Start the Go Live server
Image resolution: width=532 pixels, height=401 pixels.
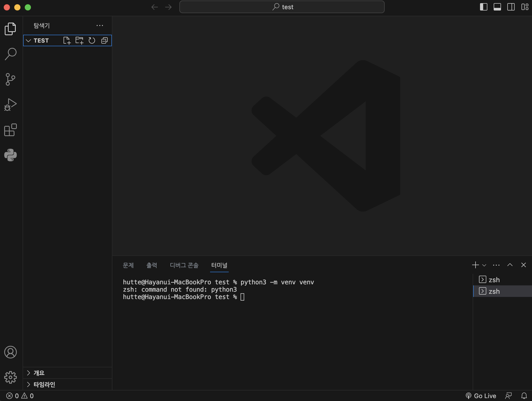481,396
